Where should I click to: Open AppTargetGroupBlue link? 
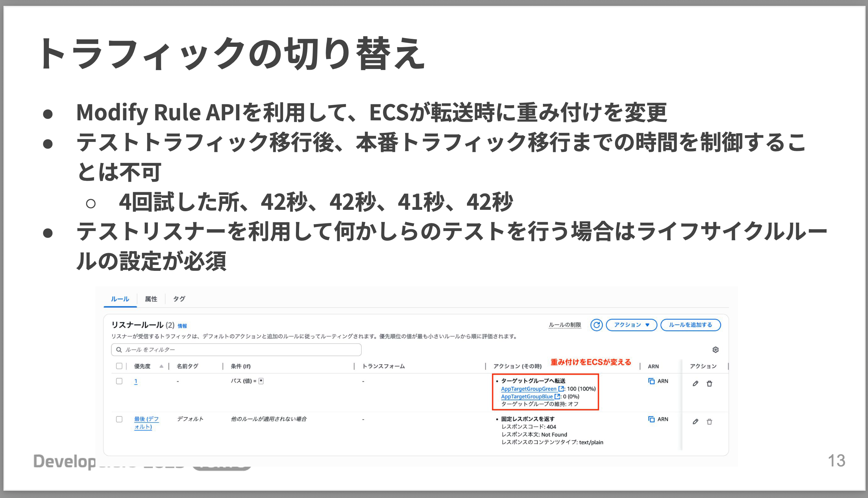(x=527, y=396)
